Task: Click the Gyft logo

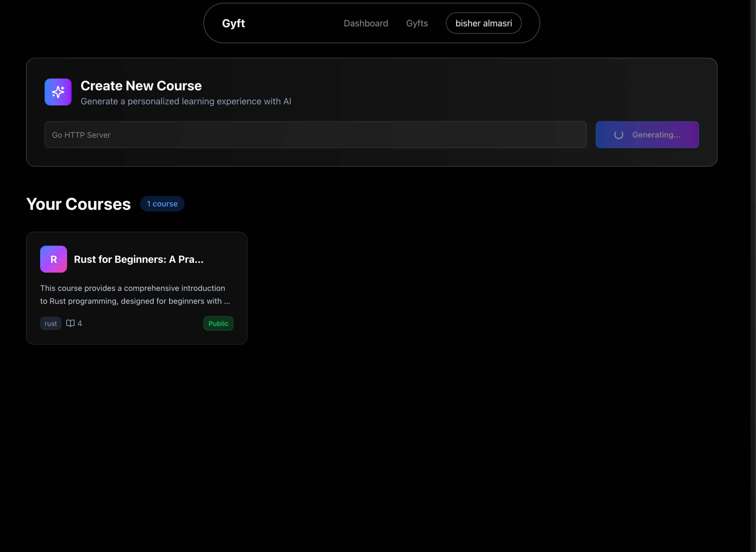Action: pyautogui.click(x=233, y=24)
